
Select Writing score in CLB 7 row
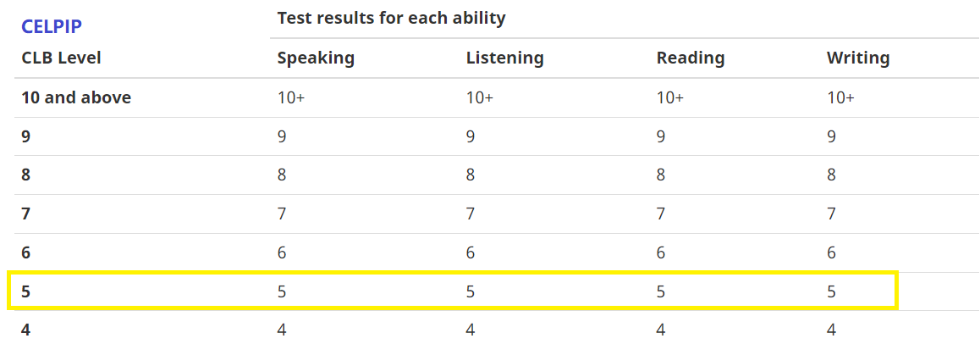click(832, 214)
